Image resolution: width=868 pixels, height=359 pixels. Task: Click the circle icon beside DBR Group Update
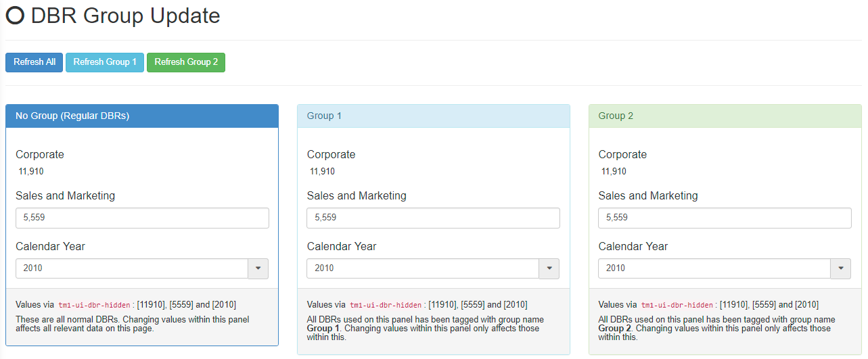[x=15, y=16]
